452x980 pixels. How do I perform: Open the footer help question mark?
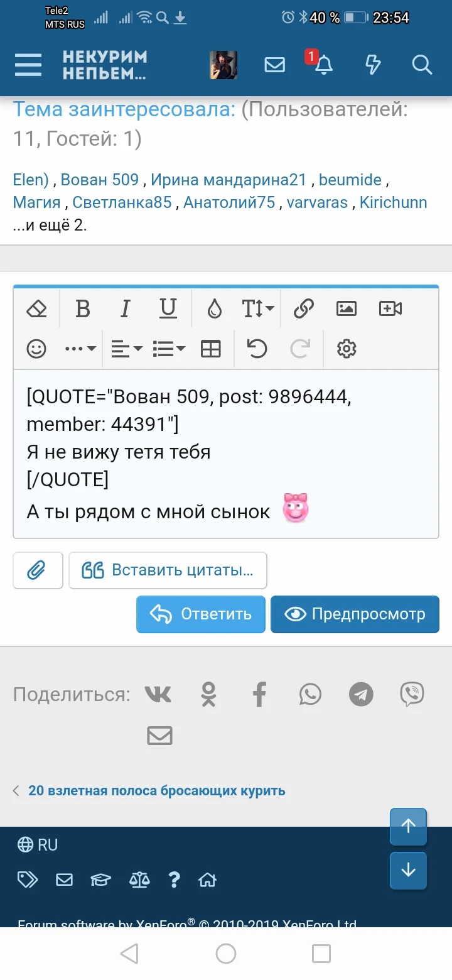[175, 879]
